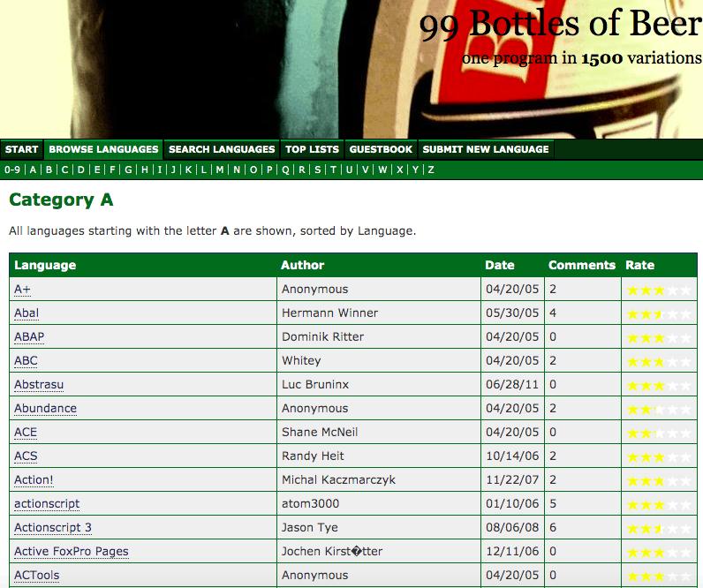Click the star rating for Active FoxPro Pages
Image resolution: width=703 pixels, height=588 pixels.
[659, 552]
